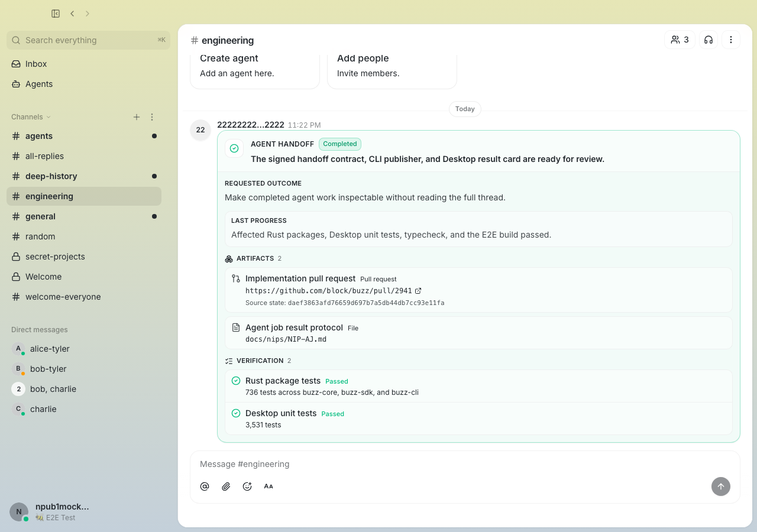Open the all-replies channel
The image size is (757, 532).
click(84, 156)
